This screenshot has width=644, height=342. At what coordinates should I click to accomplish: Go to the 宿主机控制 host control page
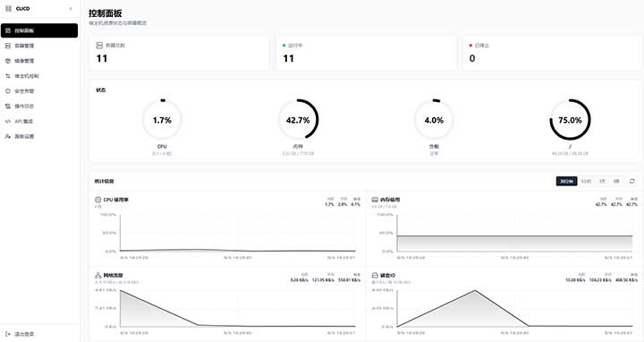point(39,76)
